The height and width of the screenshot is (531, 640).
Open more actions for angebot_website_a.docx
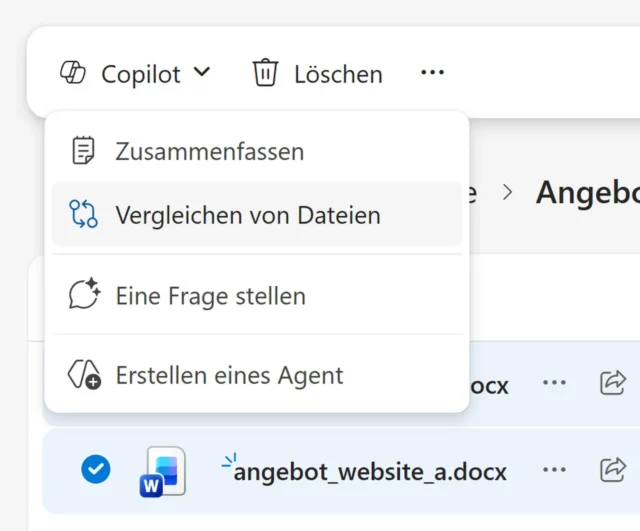(554, 470)
